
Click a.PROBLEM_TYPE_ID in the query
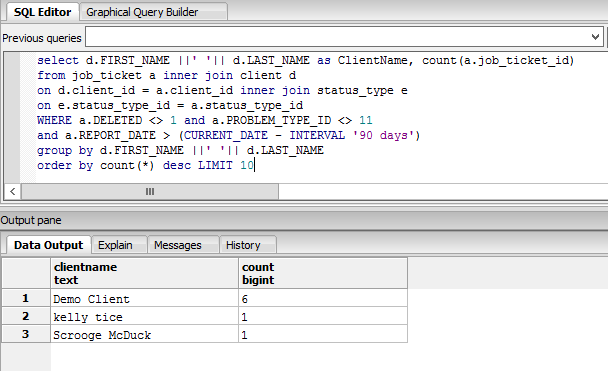[x=271, y=121]
